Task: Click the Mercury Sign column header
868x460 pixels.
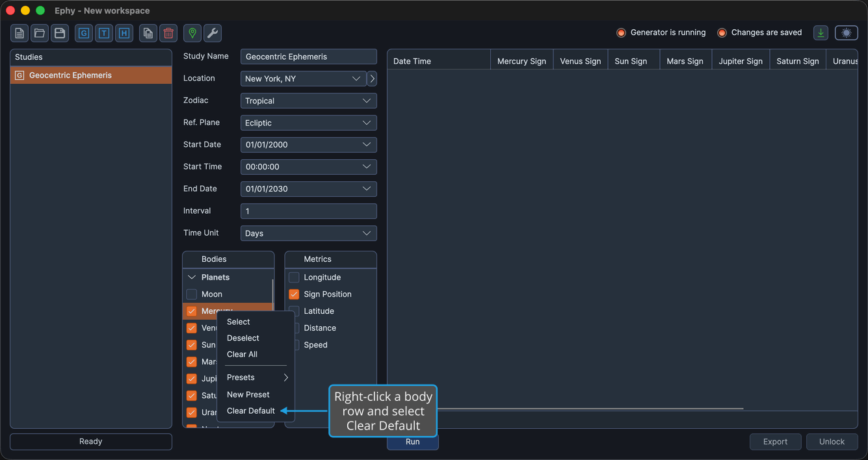Action: pyautogui.click(x=522, y=61)
